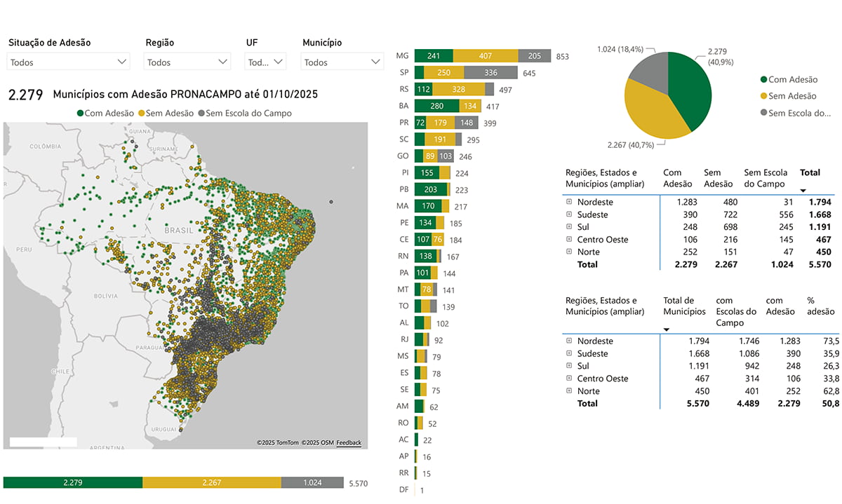Open the UF filter dropdown
Screen dimensions: 842x504
click(x=265, y=62)
